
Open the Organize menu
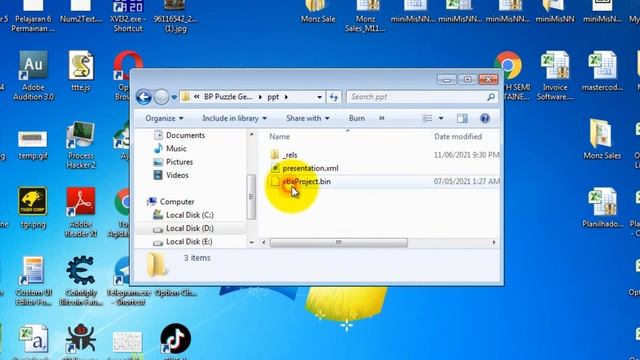pyautogui.click(x=164, y=118)
